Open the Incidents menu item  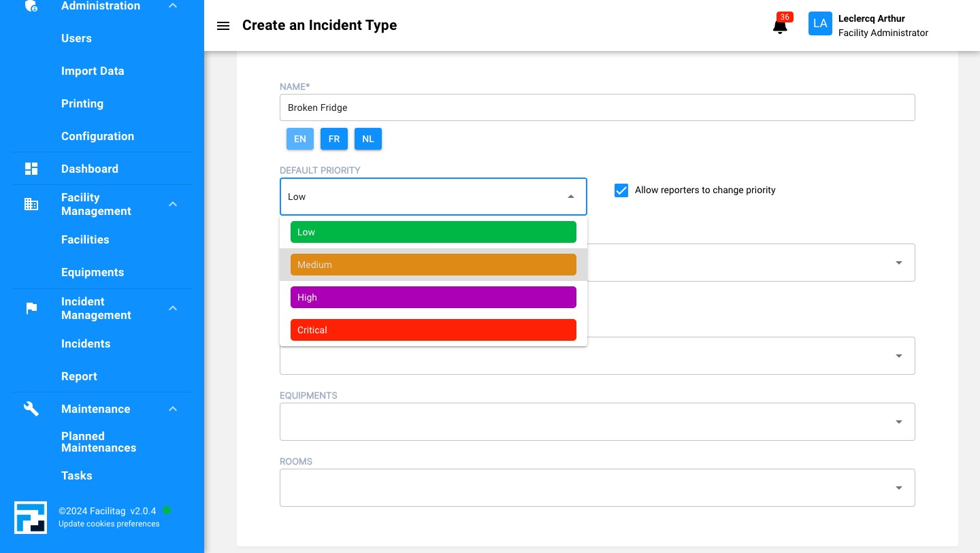tap(86, 343)
